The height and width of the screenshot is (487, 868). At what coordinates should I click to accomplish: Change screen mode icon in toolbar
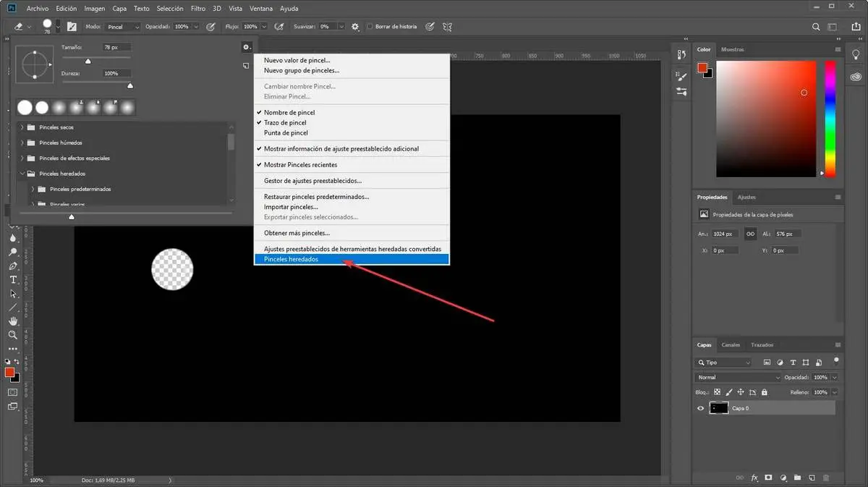pyautogui.click(x=12, y=407)
